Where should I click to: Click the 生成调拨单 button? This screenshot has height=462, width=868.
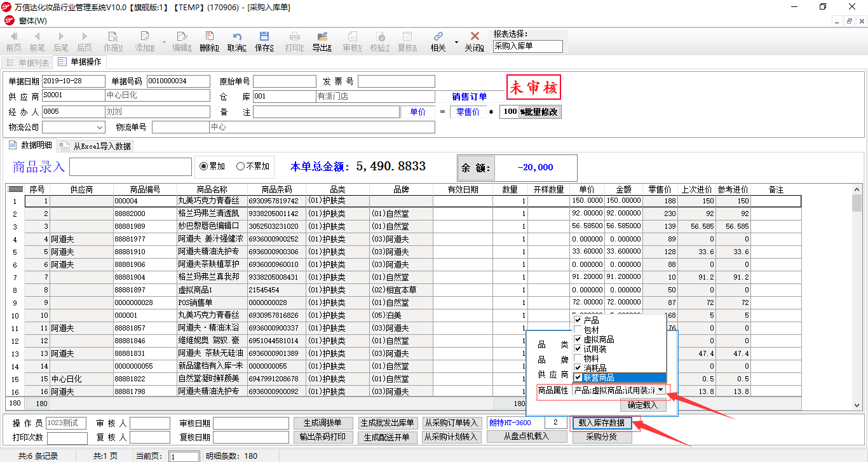click(x=323, y=423)
